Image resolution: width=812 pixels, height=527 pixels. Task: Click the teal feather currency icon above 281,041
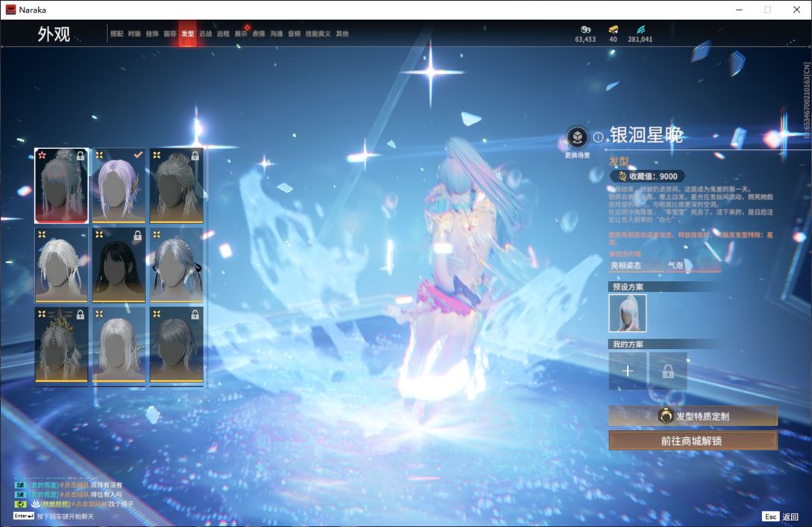point(641,30)
